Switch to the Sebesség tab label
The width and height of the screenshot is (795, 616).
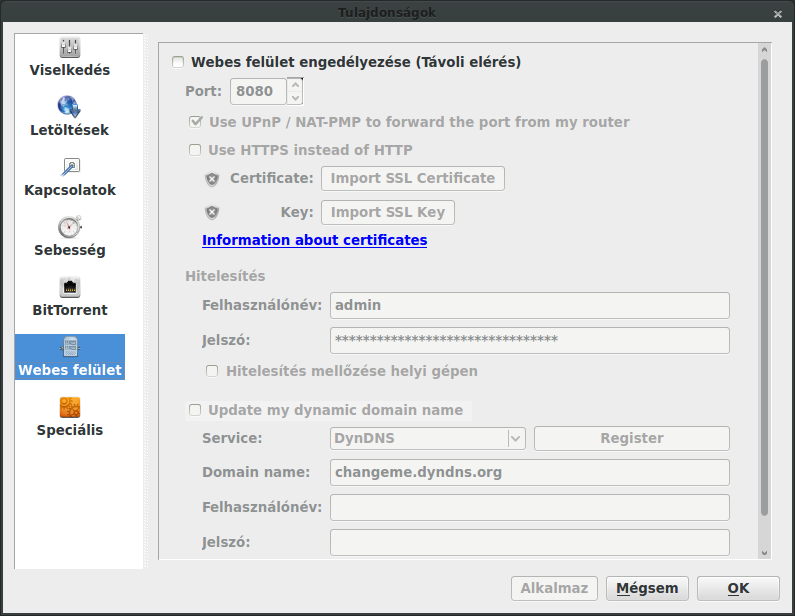point(69,250)
